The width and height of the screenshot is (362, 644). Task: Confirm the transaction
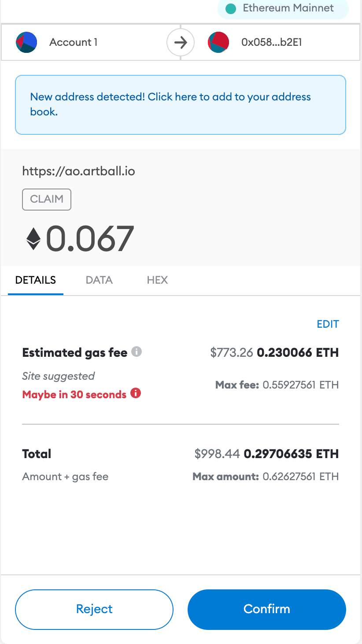266,609
